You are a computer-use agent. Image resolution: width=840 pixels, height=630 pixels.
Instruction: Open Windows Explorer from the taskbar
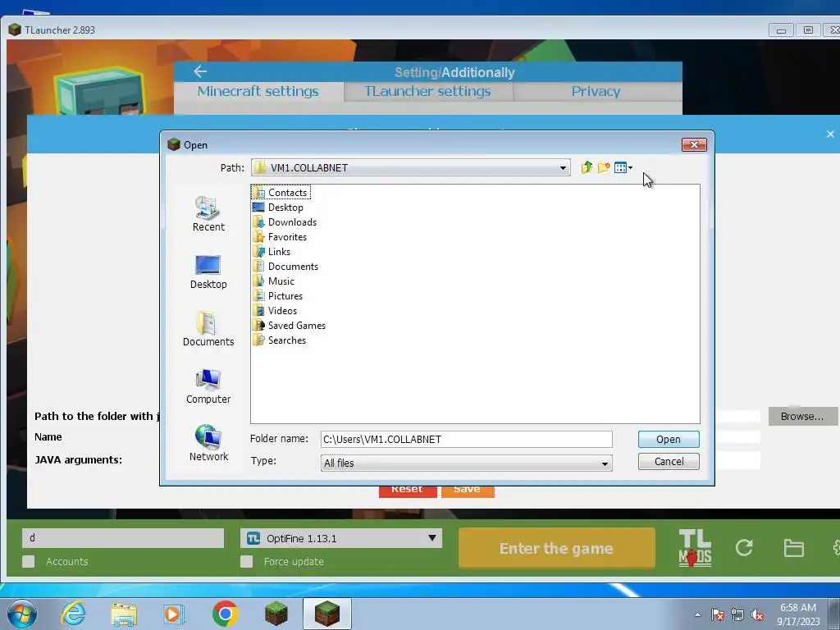124,614
